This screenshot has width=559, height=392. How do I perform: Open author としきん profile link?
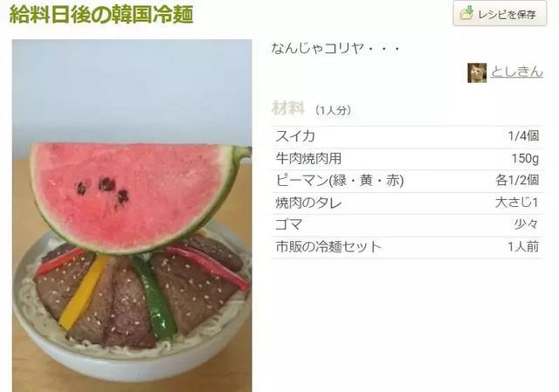point(517,72)
